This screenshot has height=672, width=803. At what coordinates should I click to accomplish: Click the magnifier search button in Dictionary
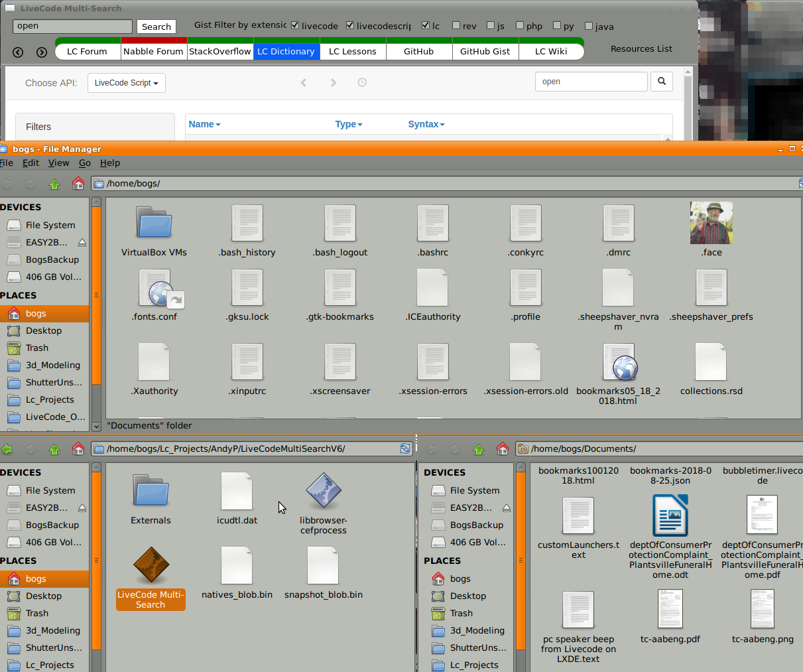point(661,82)
